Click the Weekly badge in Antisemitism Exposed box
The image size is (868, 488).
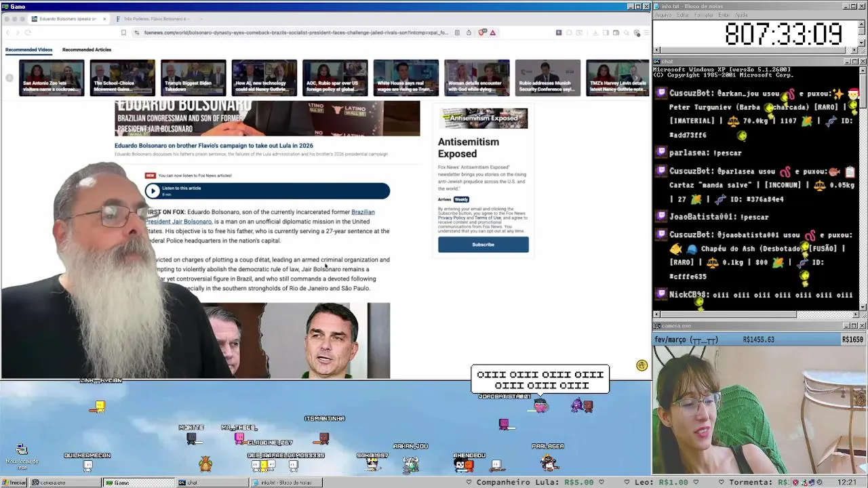(x=461, y=199)
